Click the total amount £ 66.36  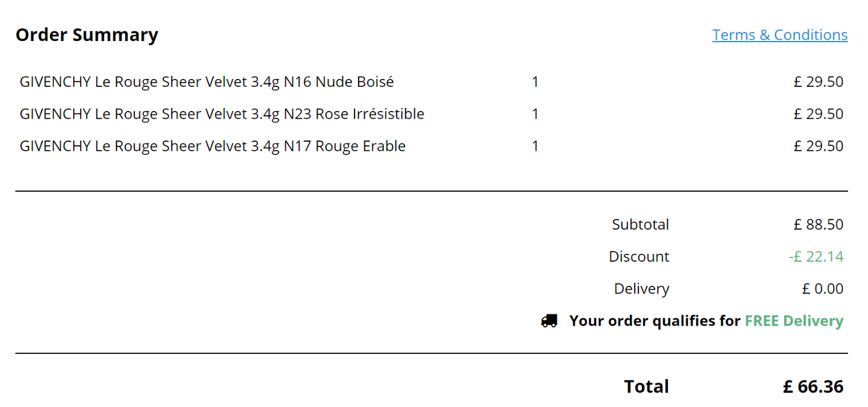coord(813,386)
